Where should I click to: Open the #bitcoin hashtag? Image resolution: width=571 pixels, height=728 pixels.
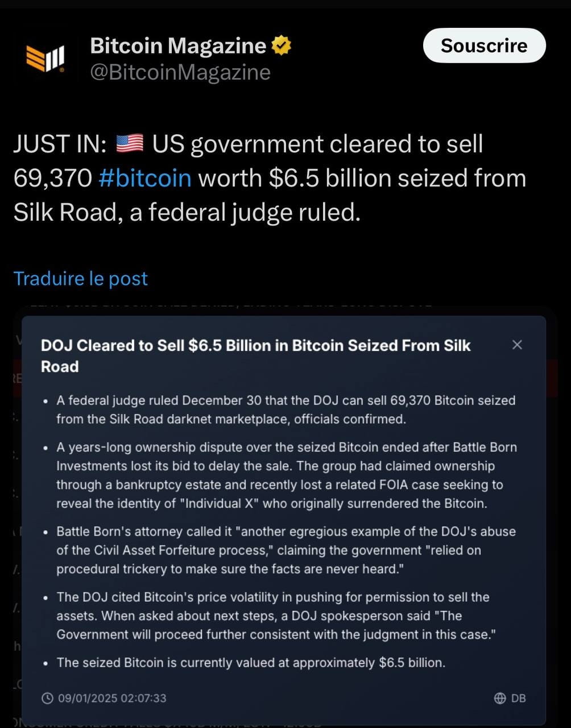(x=145, y=178)
